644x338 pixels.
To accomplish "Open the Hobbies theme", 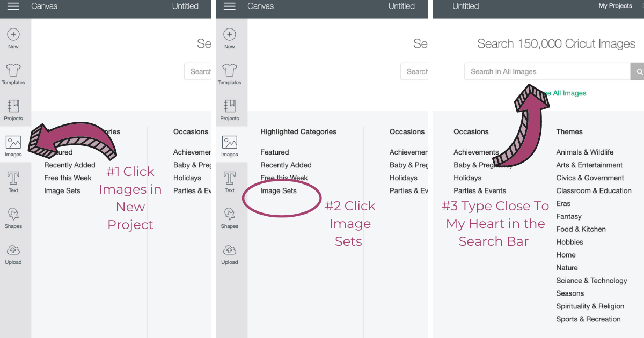I will (570, 243).
